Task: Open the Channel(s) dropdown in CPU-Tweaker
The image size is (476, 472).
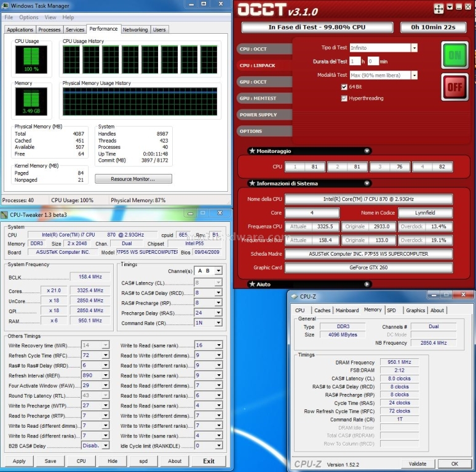Action: tap(218, 270)
